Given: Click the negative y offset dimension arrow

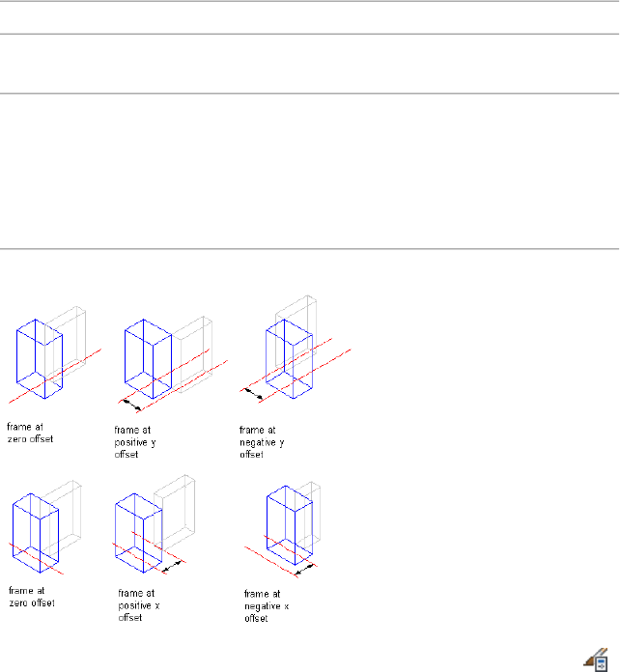Looking at the screenshot, I should click(253, 393).
